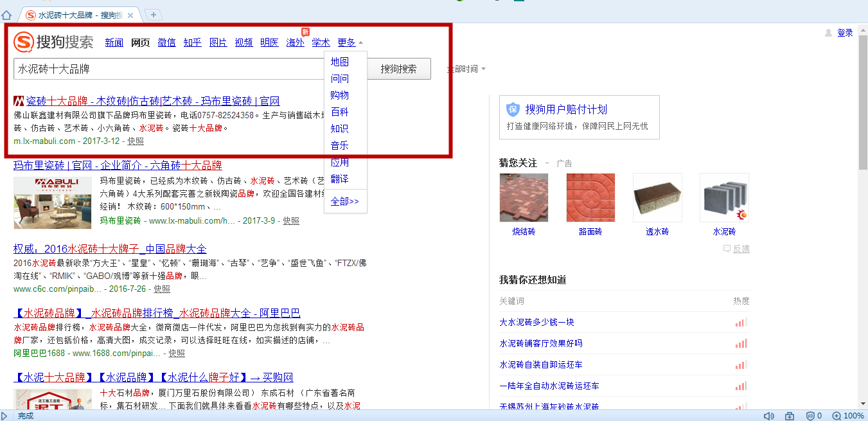Open suggested query 水泥砖铺客厅效果好吗
The image size is (868, 421).
pyautogui.click(x=541, y=343)
